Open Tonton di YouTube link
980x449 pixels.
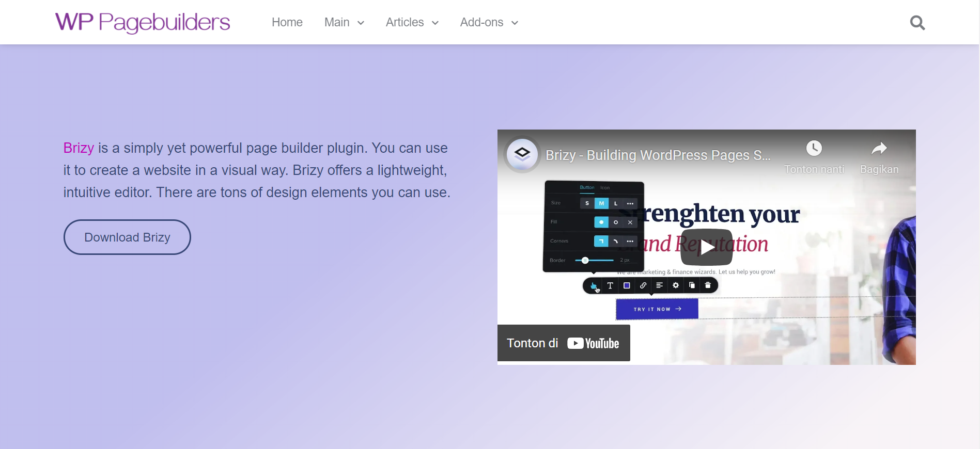tap(564, 343)
